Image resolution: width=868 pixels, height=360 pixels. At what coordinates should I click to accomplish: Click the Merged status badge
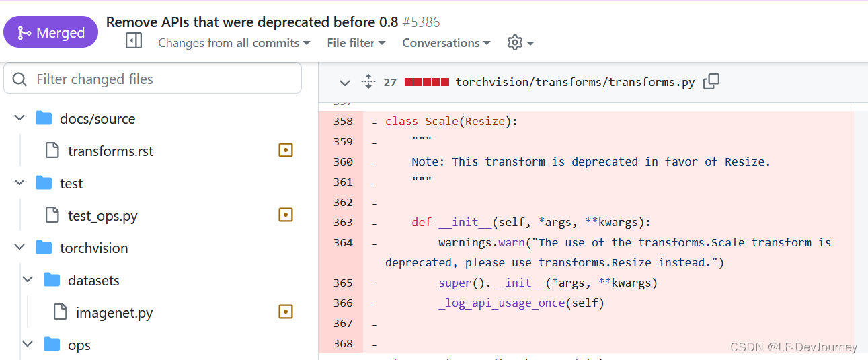tap(50, 33)
